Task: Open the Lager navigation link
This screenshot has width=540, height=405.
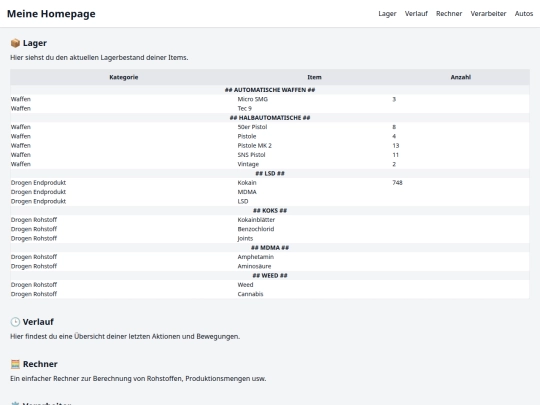Action: (x=387, y=14)
